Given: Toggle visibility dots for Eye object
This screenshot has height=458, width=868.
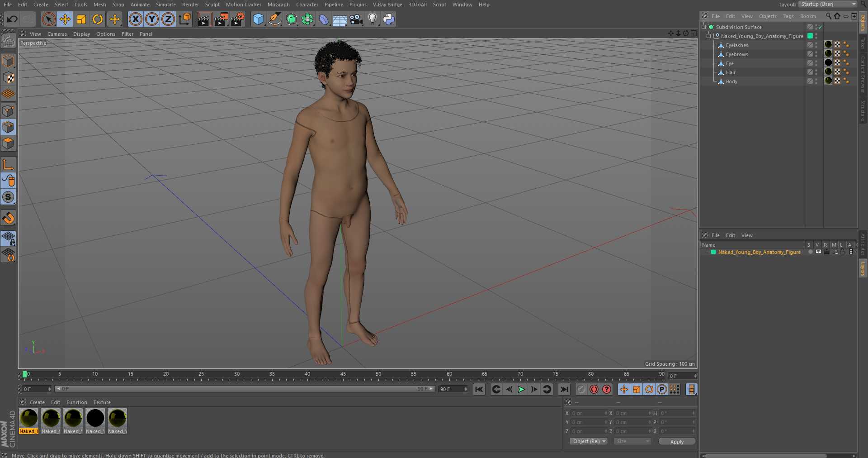Looking at the screenshot, I should (x=816, y=63).
